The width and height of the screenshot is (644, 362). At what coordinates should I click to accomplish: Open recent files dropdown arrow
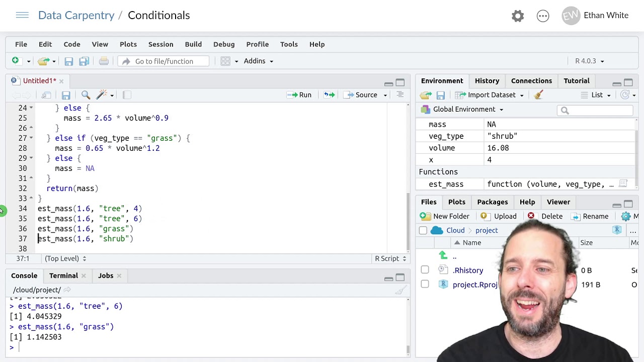(54, 61)
